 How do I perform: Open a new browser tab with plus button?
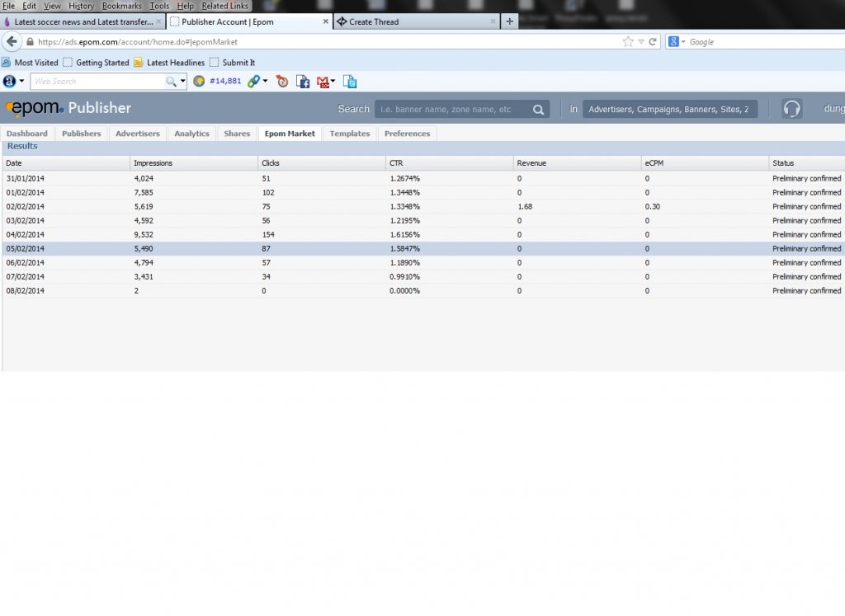(x=510, y=21)
